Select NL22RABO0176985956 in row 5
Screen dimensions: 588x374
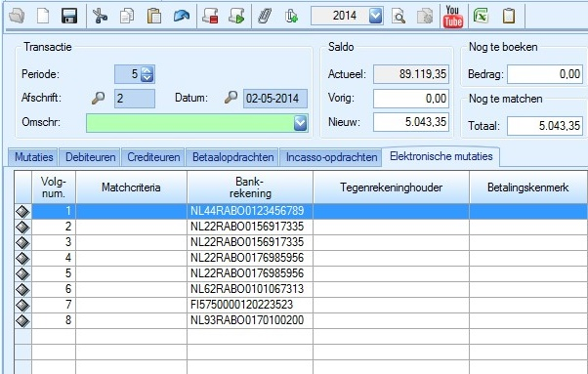pyautogui.click(x=250, y=273)
